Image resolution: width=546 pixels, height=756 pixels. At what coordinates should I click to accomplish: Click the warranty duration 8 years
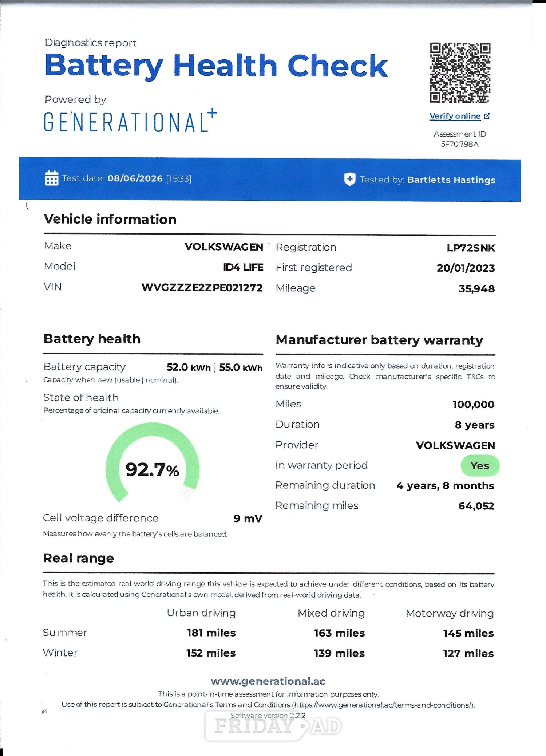(x=475, y=425)
